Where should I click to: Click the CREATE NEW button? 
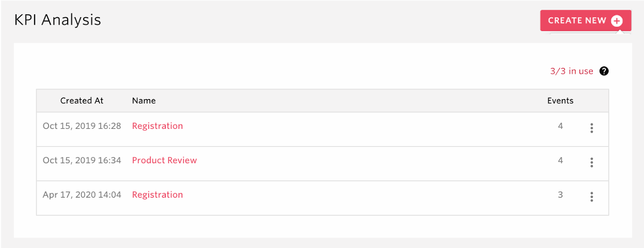(x=586, y=21)
